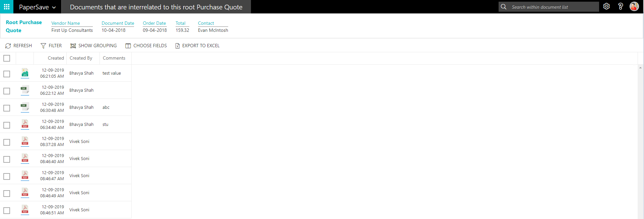The image size is (644, 219).
Task: Select the checkbox for the abc row
Action: point(7,108)
